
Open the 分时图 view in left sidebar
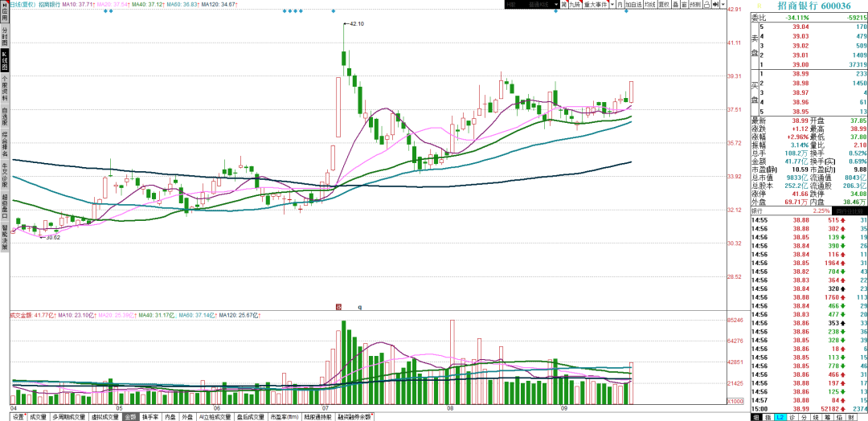[5, 36]
